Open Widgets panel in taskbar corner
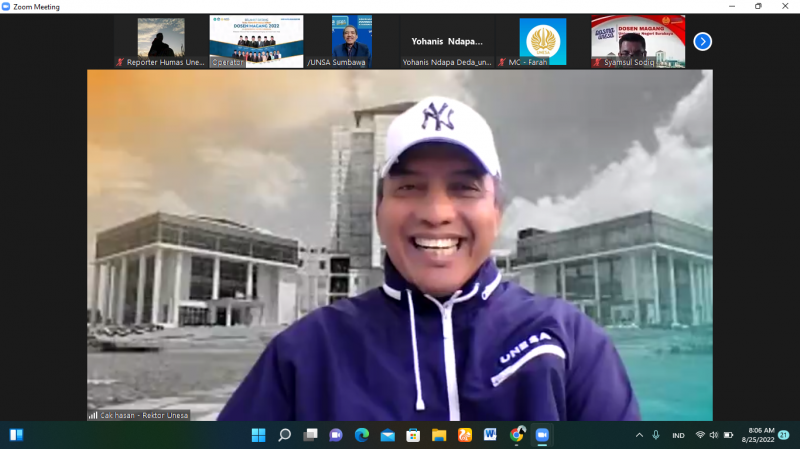800x449 pixels. click(15, 435)
